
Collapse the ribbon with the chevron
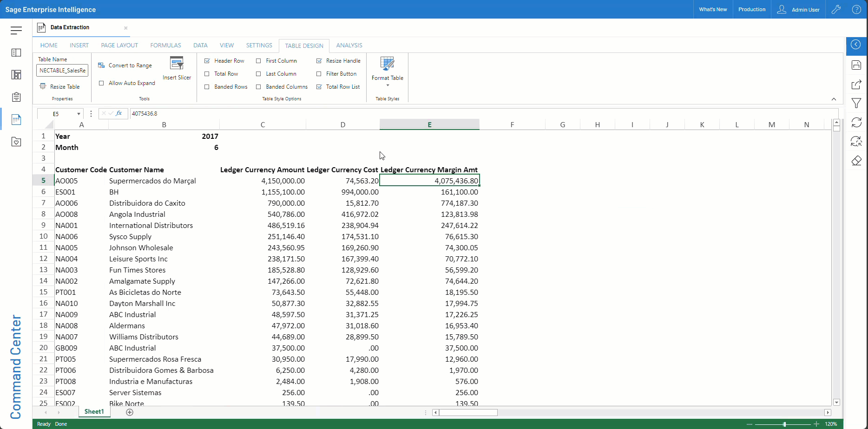(x=834, y=99)
